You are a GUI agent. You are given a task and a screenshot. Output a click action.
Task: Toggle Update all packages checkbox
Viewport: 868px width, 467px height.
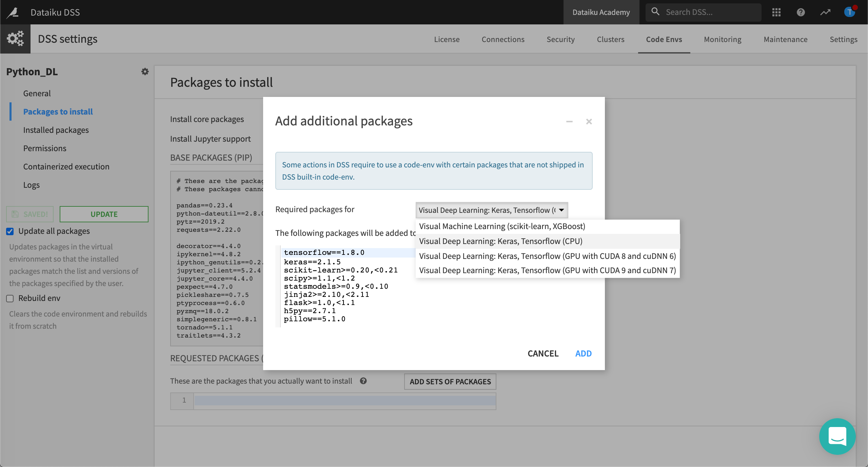point(10,231)
